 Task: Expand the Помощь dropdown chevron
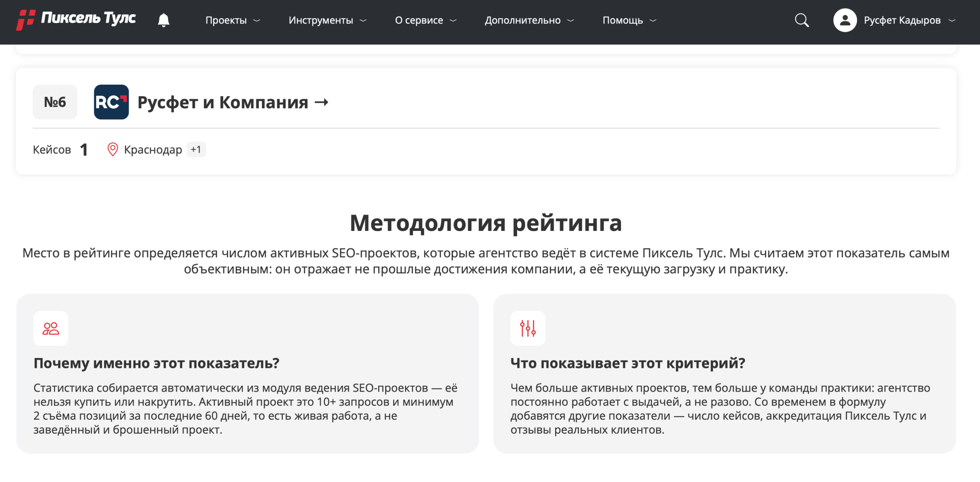(653, 20)
